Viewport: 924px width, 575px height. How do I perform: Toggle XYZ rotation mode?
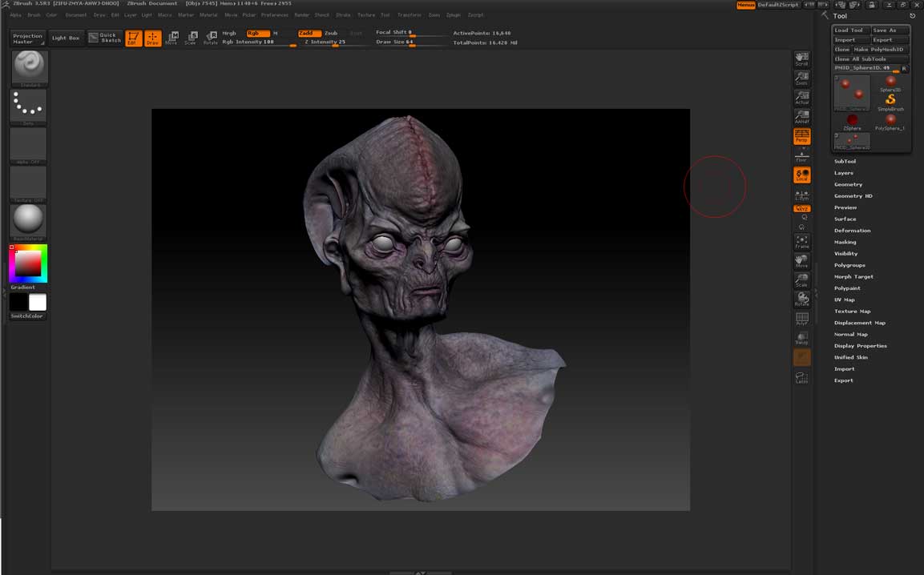[x=802, y=208]
